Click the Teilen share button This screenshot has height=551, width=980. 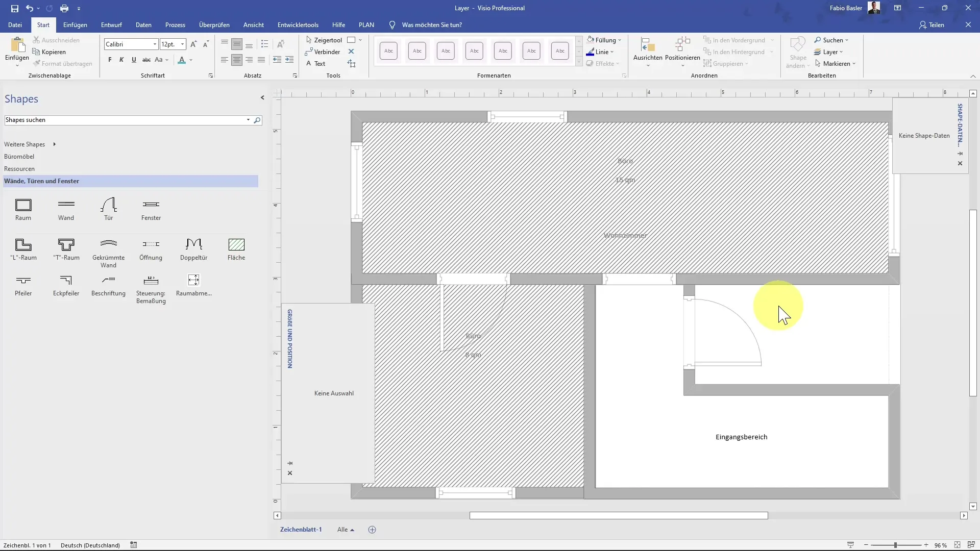pos(932,24)
